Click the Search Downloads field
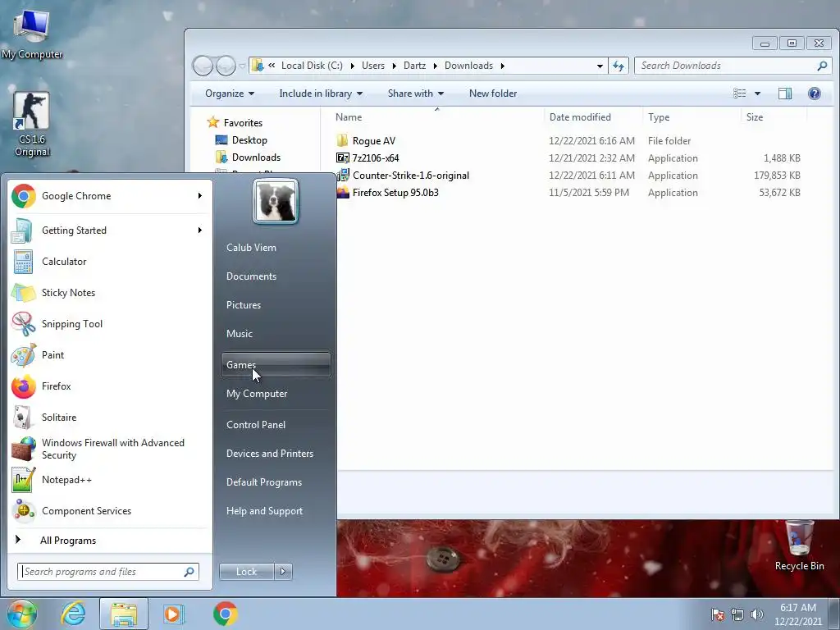The width and height of the screenshot is (840, 630). (733, 66)
